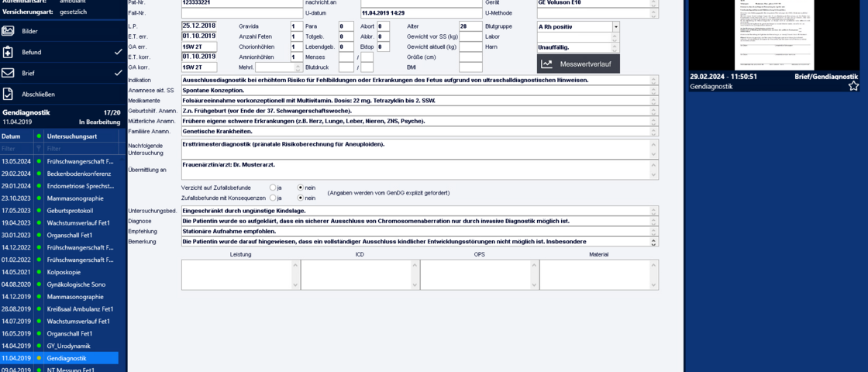
Task: Click the Gewicht aktuell (kg) field
Action: 470,47
